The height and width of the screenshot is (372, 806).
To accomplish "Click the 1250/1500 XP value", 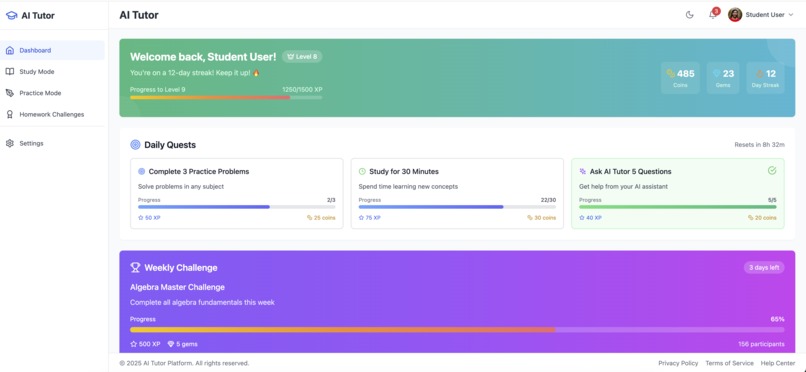I will [x=302, y=89].
